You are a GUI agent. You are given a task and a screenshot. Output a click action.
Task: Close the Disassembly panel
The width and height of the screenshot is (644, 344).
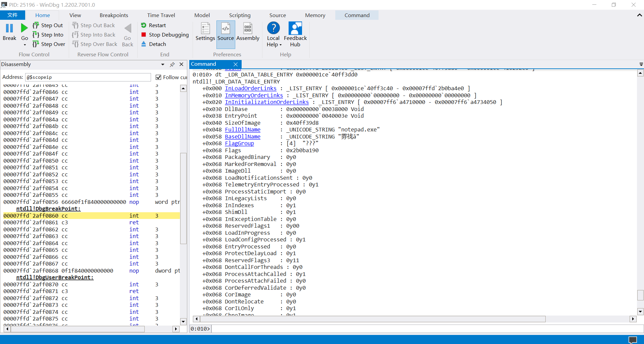pos(182,64)
